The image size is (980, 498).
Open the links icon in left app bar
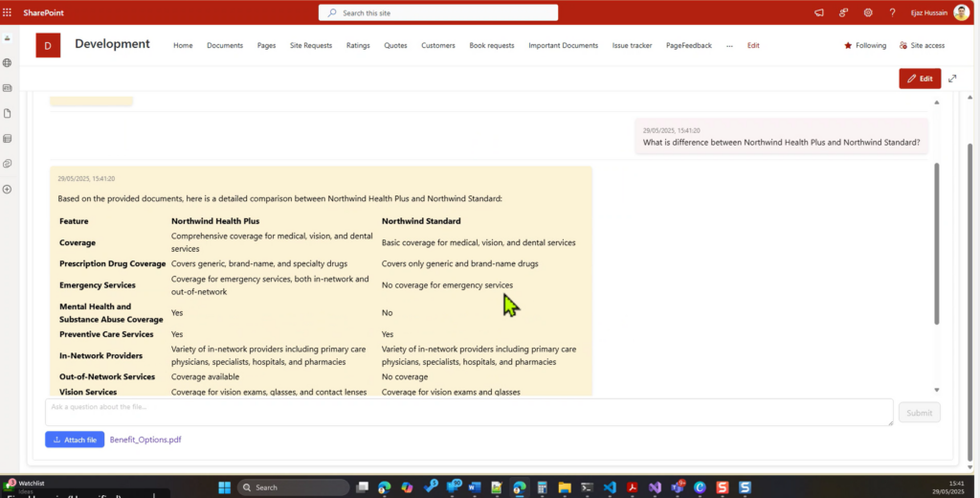click(x=8, y=164)
